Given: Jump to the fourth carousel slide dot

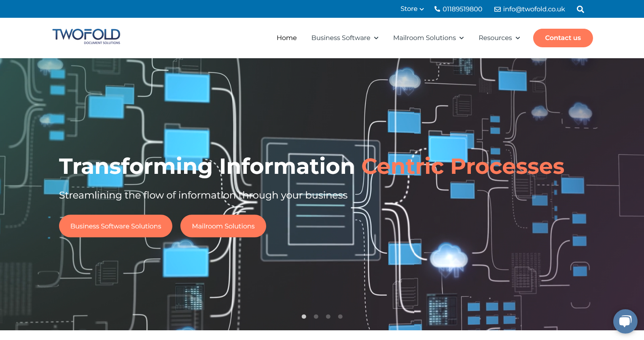Looking at the screenshot, I should point(340,317).
